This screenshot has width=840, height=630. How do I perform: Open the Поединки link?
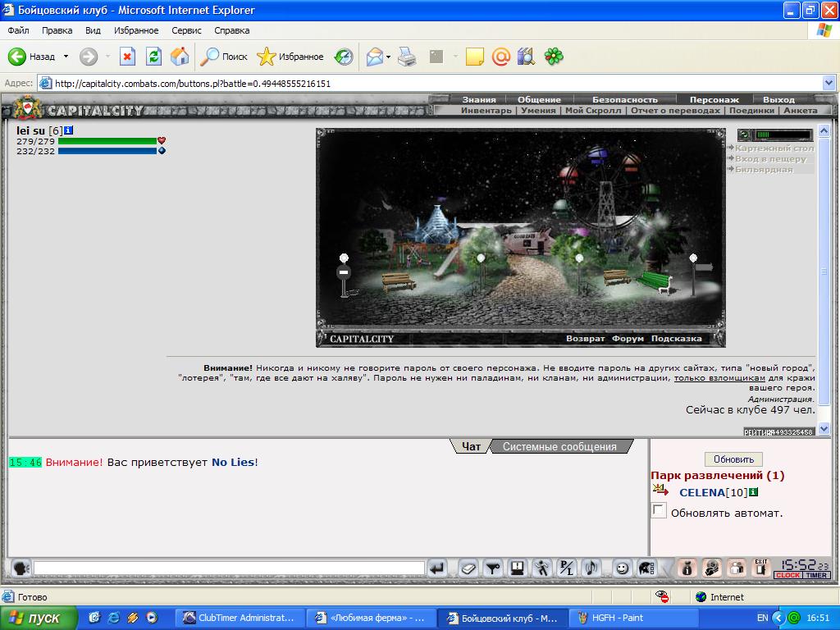(751, 111)
